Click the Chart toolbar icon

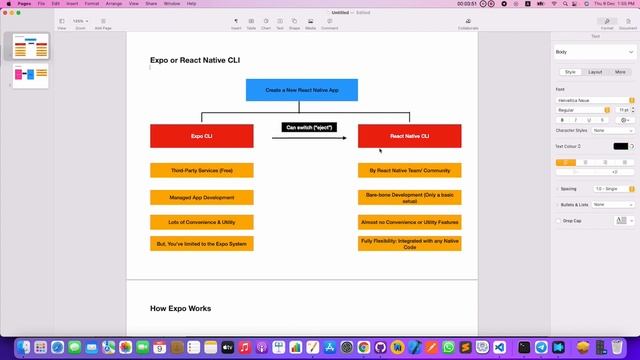(x=266, y=21)
